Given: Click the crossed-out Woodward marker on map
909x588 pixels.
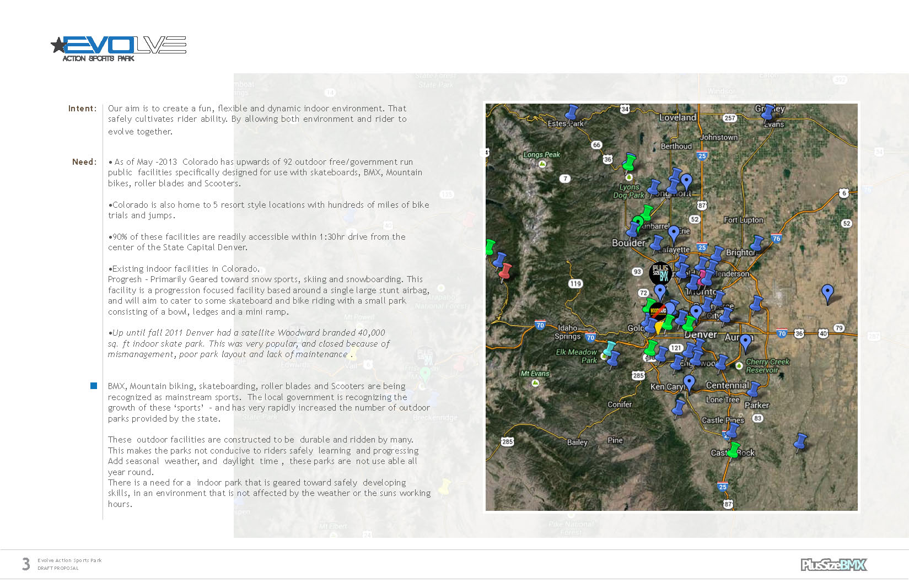Looking at the screenshot, I should 658,311.
